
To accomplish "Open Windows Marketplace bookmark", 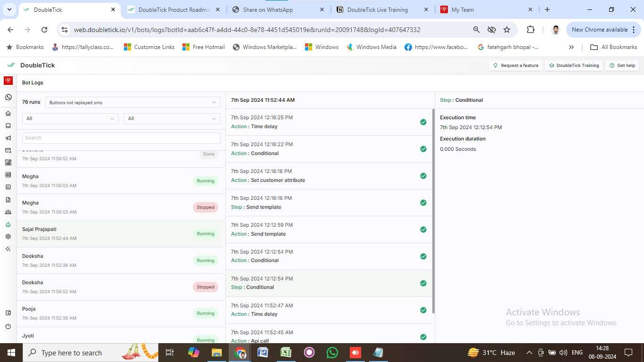I will click(264, 47).
